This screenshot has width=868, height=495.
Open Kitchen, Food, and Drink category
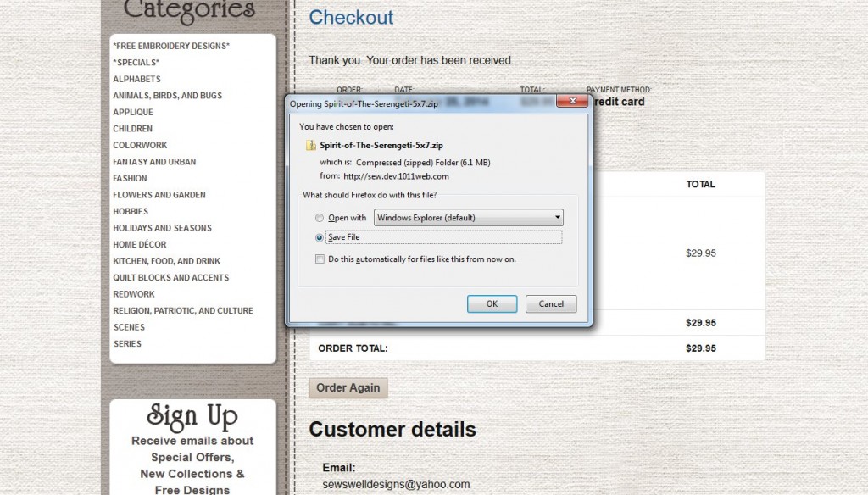tap(167, 261)
